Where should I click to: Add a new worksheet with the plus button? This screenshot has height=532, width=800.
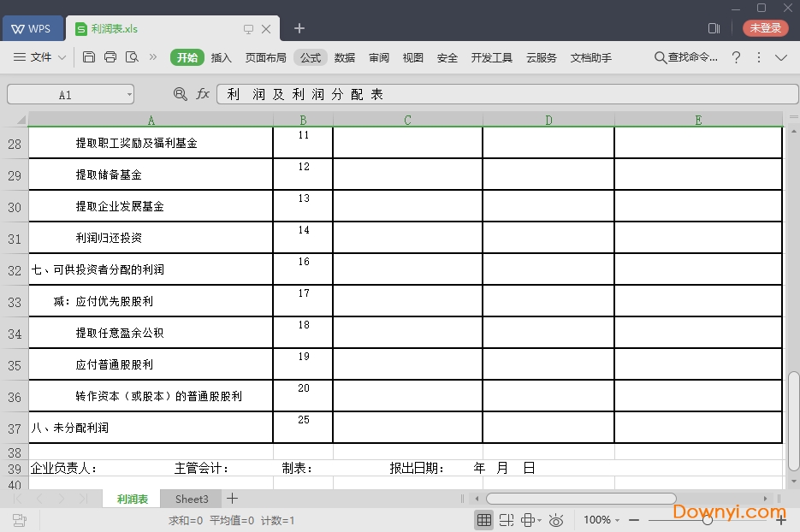(232, 499)
